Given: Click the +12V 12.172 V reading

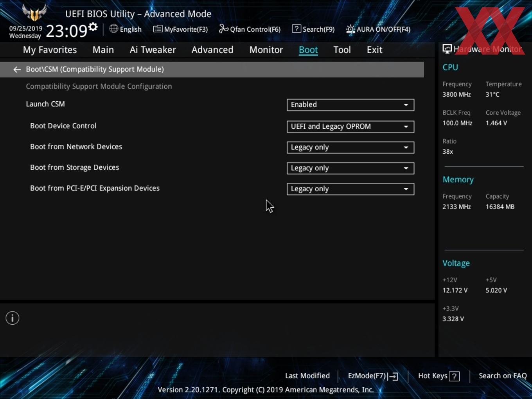Looking at the screenshot, I should 455,291.
